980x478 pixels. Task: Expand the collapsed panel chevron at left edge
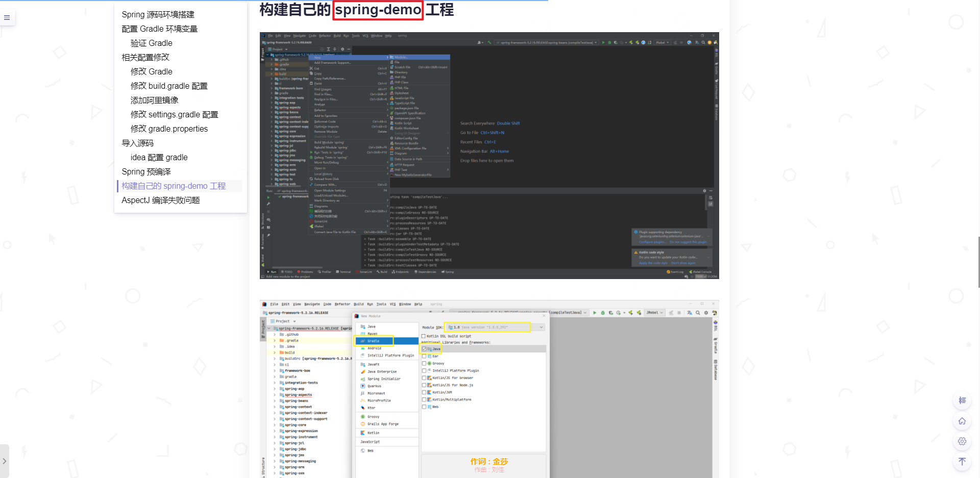[4, 461]
